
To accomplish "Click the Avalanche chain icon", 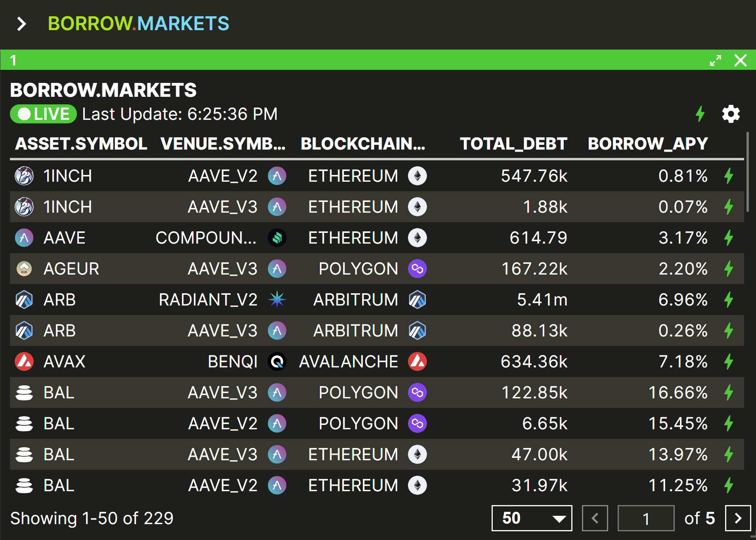I will click(x=417, y=361).
